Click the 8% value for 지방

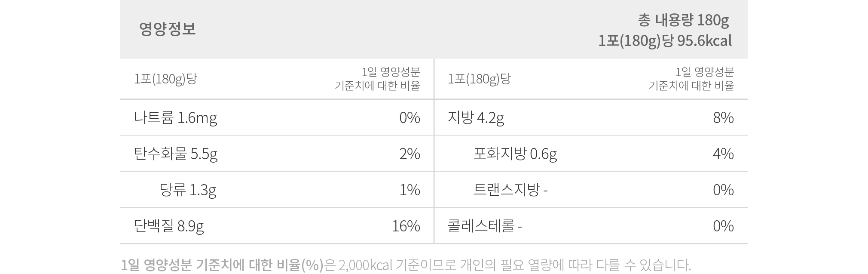click(x=724, y=118)
